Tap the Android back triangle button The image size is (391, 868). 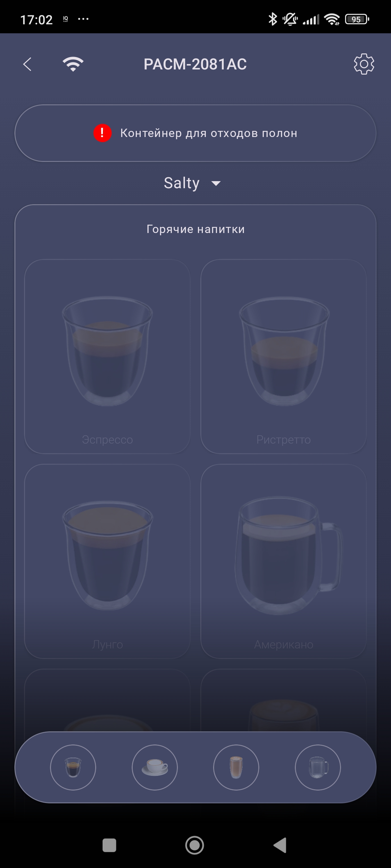(x=280, y=845)
